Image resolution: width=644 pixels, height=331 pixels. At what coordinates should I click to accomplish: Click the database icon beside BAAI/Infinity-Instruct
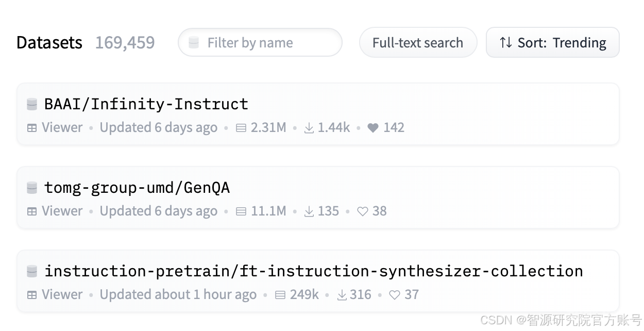pyautogui.click(x=32, y=104)
